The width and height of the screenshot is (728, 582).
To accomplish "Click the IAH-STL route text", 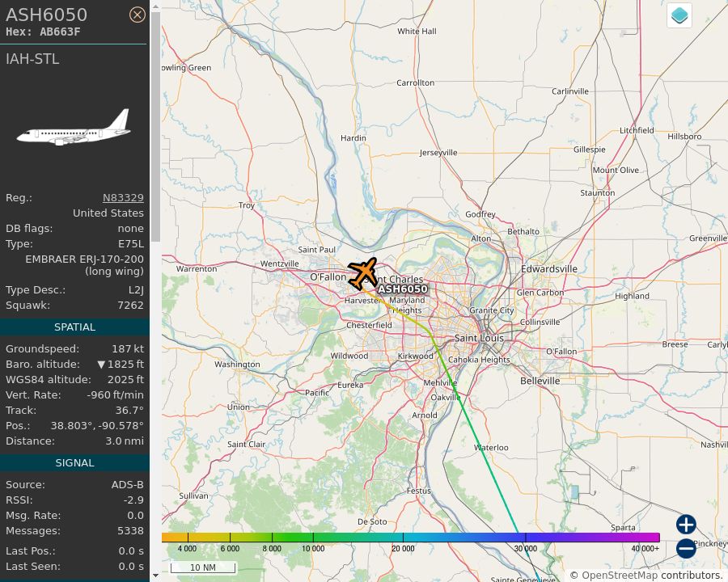I will pos(32,59).
